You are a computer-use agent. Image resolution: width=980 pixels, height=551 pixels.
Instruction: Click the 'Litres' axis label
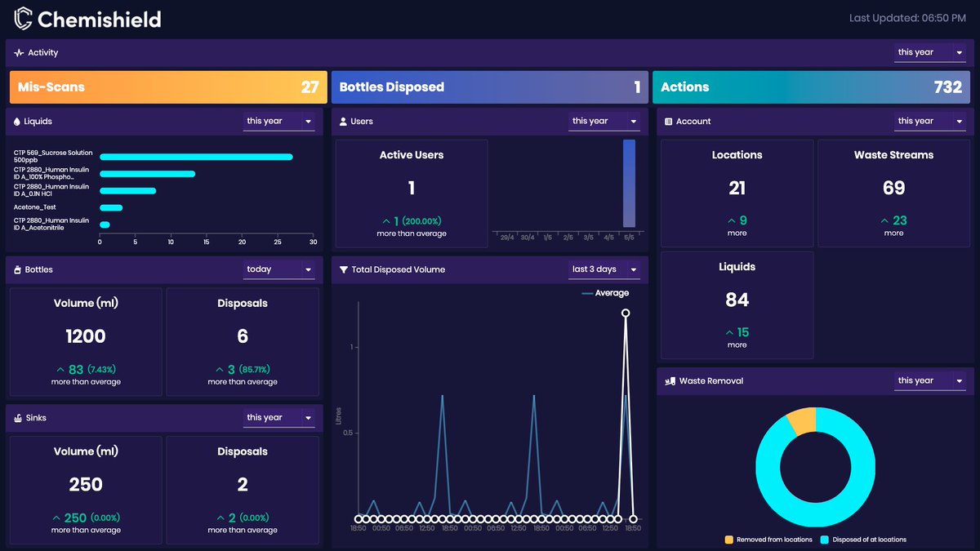[340, 415]
